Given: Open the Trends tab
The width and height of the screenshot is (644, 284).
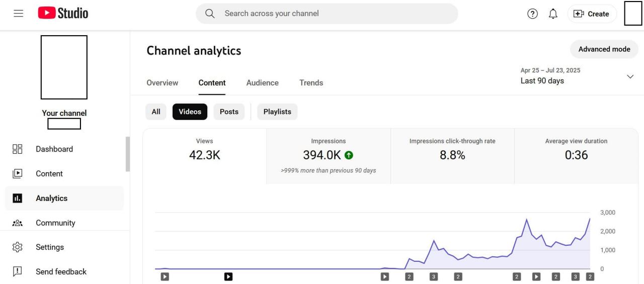Looking at the screenshot, I should (311, 83).
